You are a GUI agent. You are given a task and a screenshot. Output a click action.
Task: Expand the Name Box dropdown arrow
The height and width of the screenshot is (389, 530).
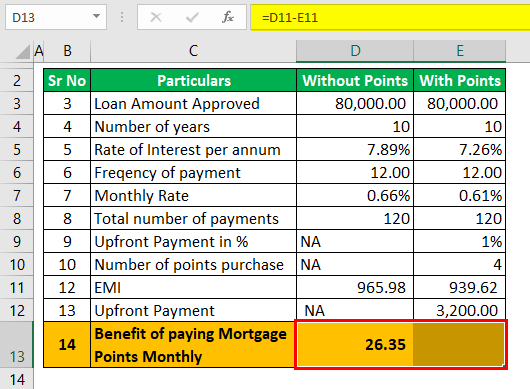pyautogui.click(x=96, y=16)
